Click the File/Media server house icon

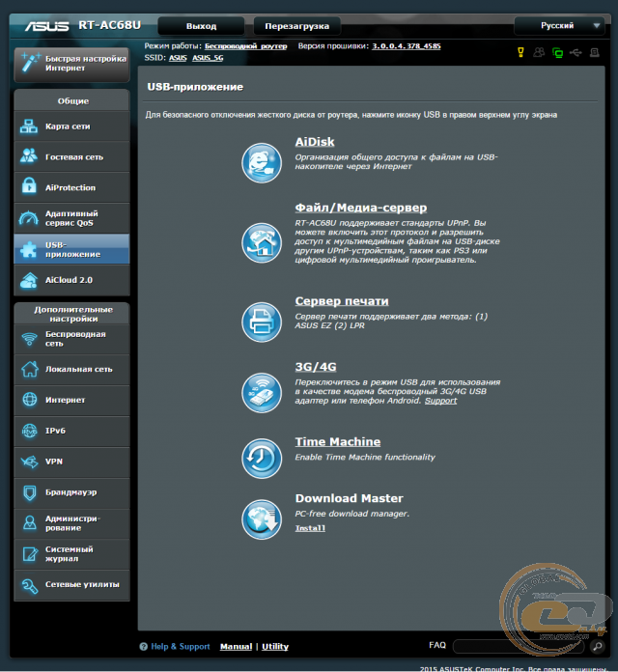pyautogui.click(x=262, y=242)
